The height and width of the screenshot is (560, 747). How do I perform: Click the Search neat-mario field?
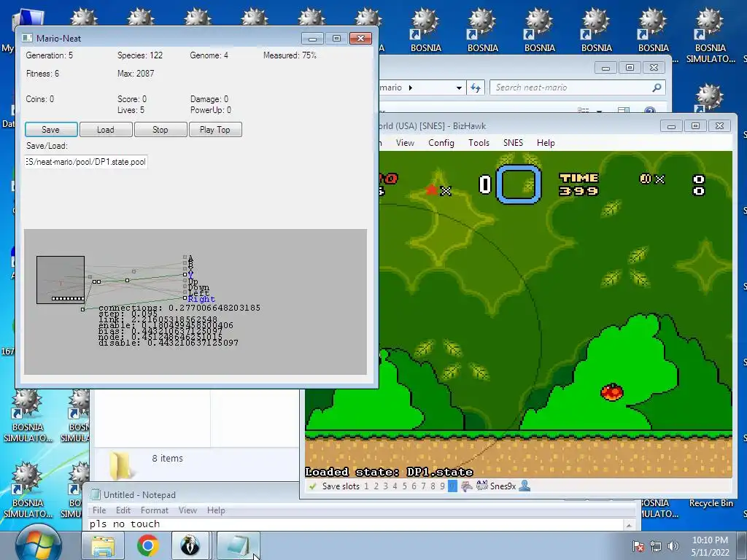click(x=577, y=87)
